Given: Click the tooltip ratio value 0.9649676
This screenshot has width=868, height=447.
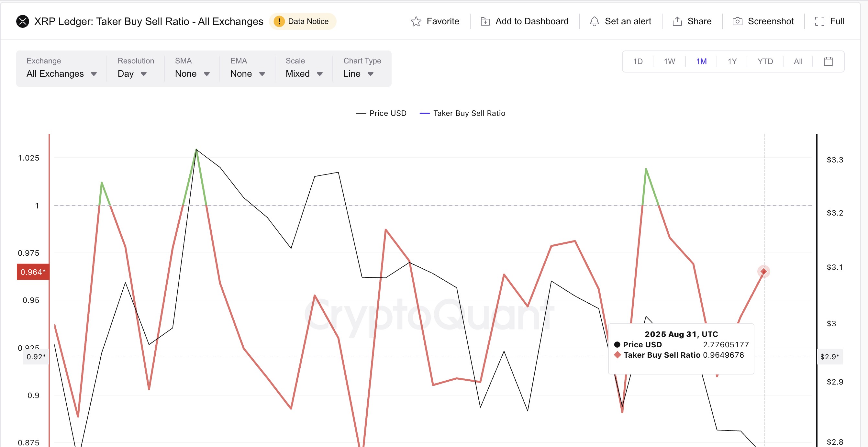Looking at the screenshot, I should pyautogui.click(x=723, y=355).
